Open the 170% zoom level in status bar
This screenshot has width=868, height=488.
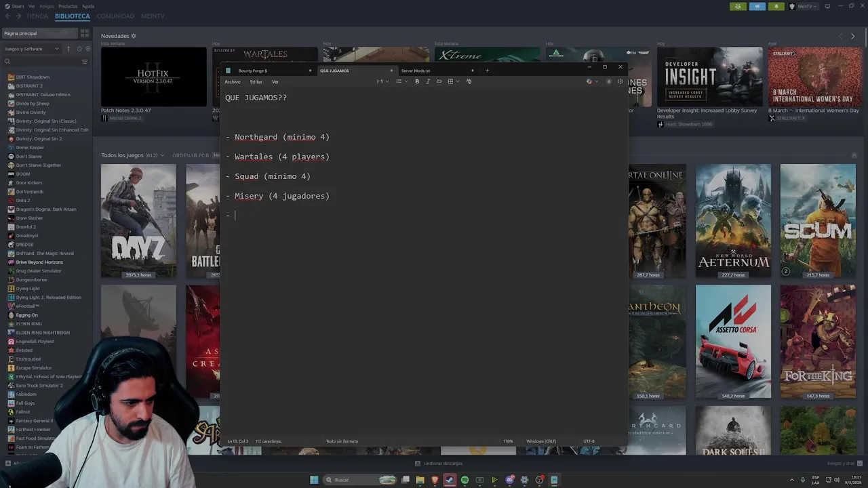tap(507, 441)
